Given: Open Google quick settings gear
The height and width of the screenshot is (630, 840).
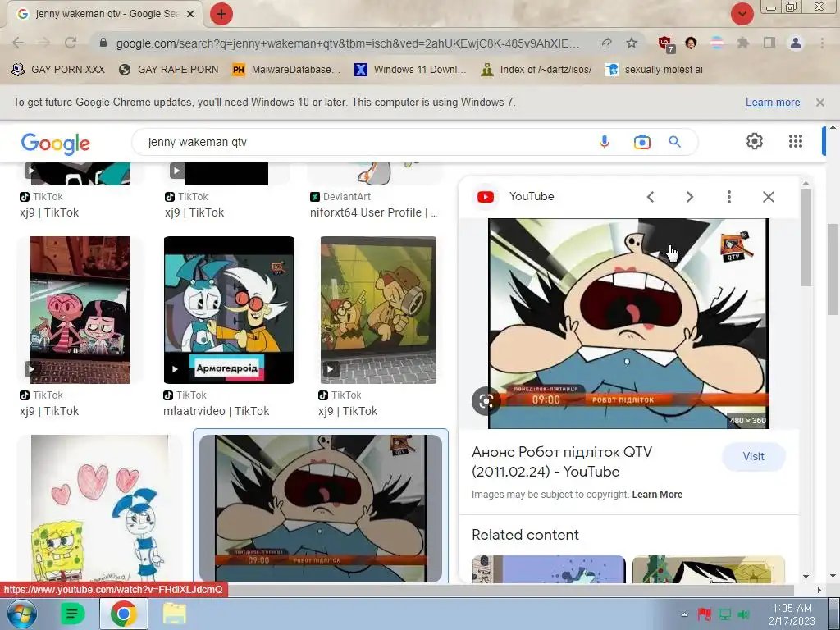Looking at the screenshot, I should coord(755,141).
